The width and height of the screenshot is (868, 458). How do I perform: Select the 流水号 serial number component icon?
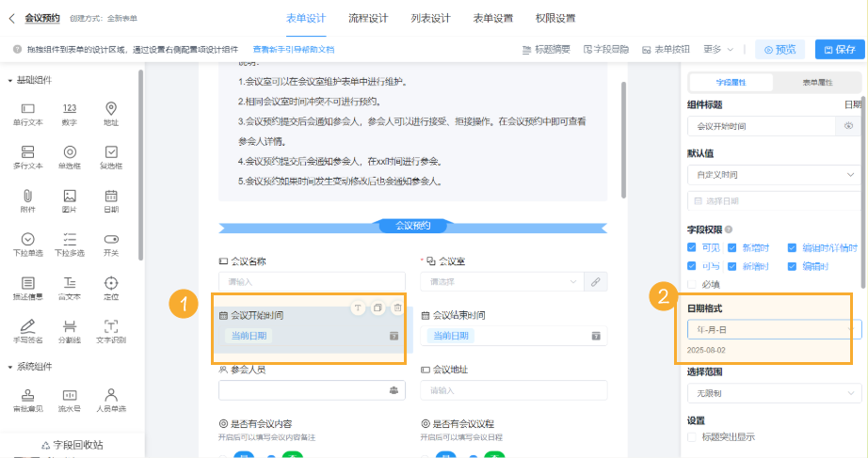70,395
